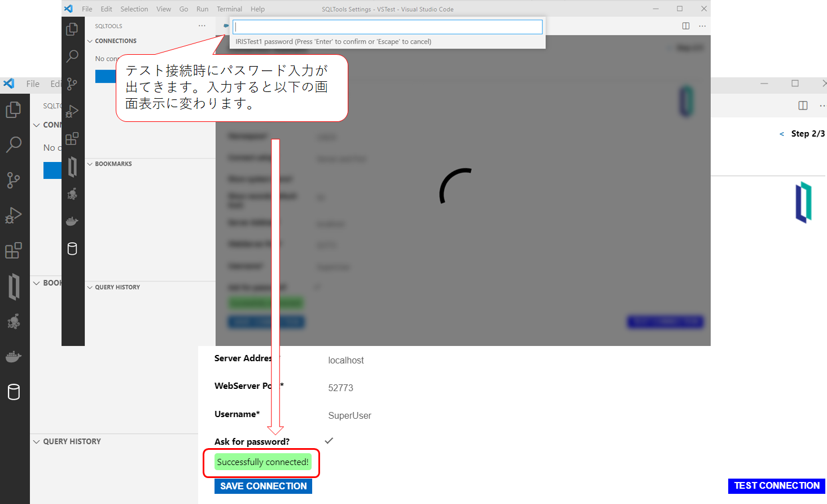Minimize the password-prompt VS Code window
Image resolution: width=827 pixels, height=504 pixels.
tap(656, 8)
